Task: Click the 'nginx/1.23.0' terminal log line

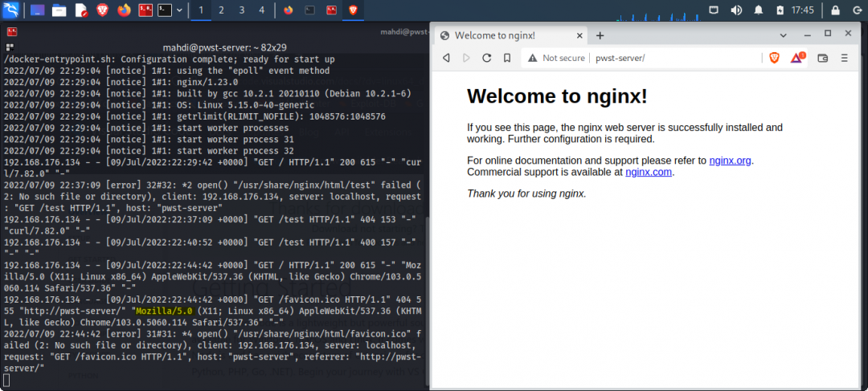Action: tap(121, 81)
